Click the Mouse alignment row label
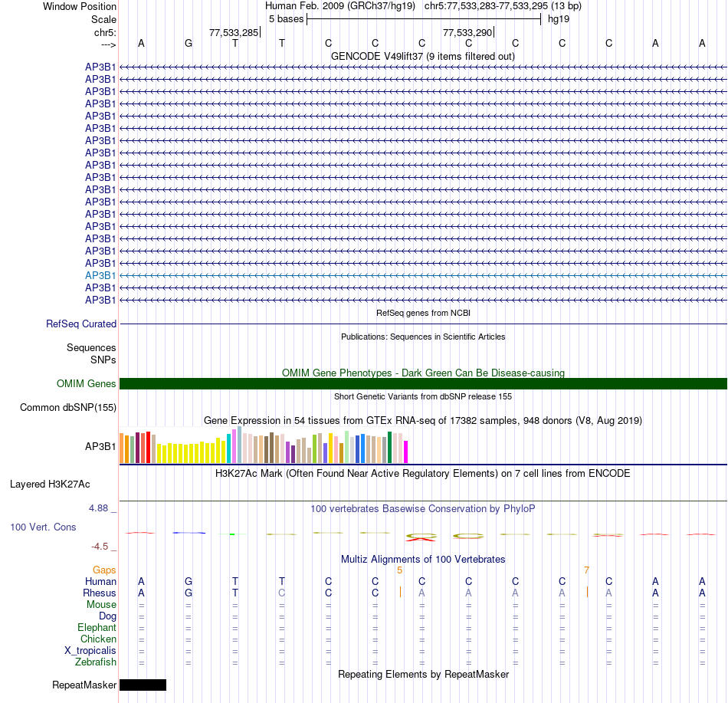 (x=101, y=605)
